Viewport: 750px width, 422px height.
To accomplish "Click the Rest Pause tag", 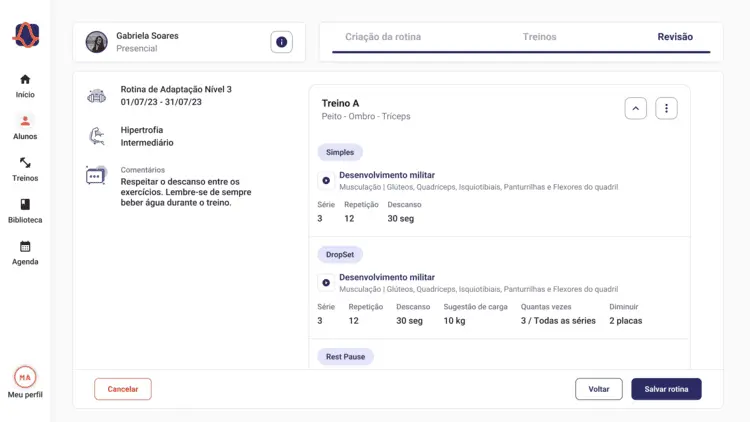I will point(345,356).
